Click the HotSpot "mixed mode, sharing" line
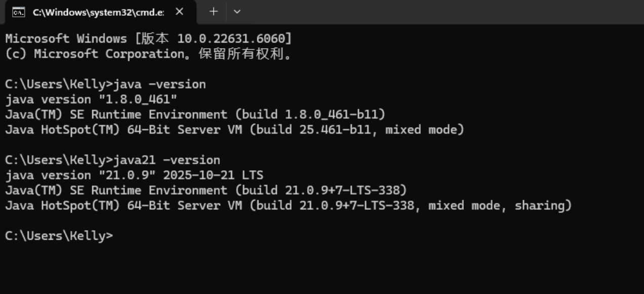This screenshot has height=294, width=644. (288, 206)
